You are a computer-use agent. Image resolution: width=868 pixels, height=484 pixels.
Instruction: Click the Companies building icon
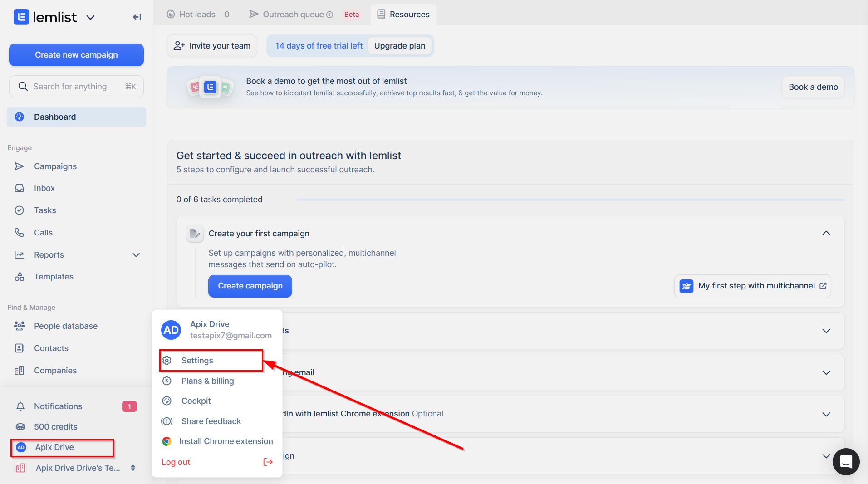[x=19, y=371]
